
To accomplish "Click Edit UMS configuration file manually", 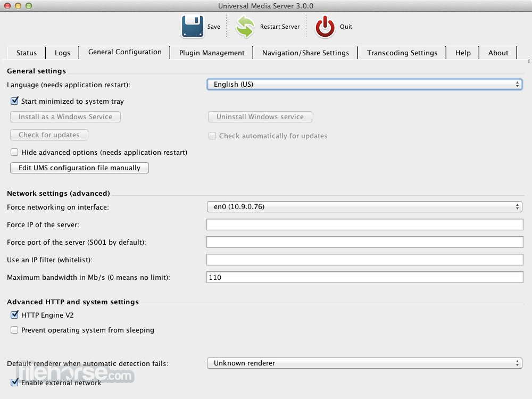I will click(79, 168).
